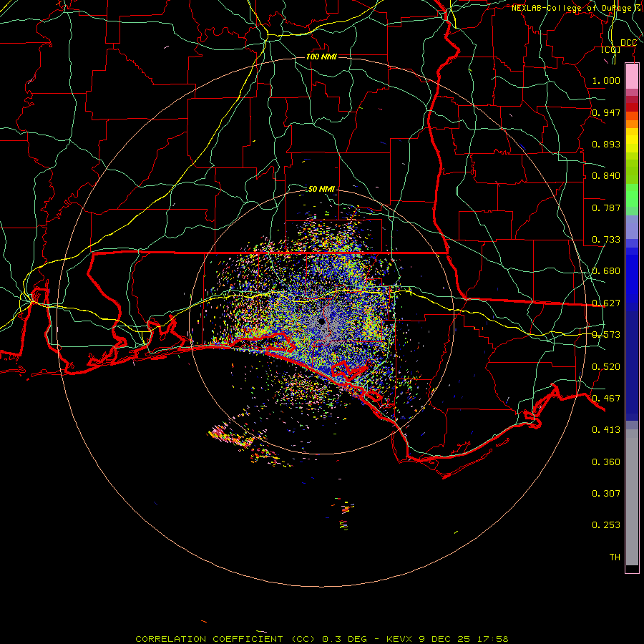
Task: Select the 0.893 legend value
Action: tap(606, 144)
